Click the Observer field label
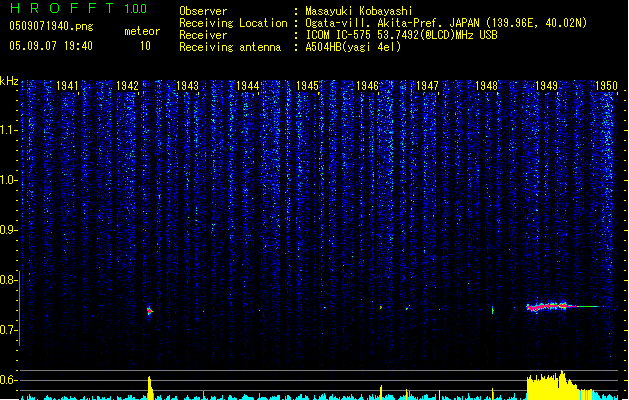 (x=203, y=11)
